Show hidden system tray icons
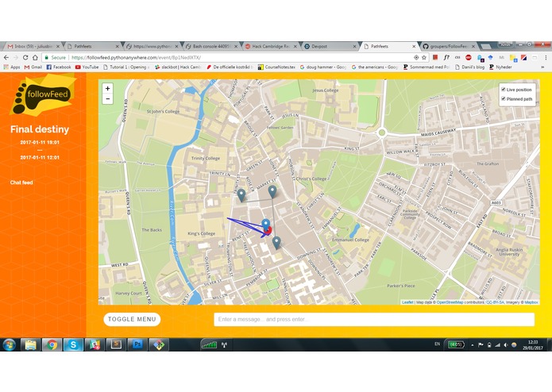Image resolution: width=552 pixels, height=392 pixels. [473, 345]
